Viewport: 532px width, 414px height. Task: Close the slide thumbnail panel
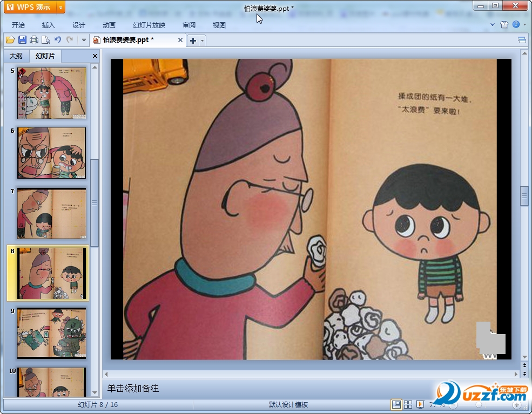95,56
